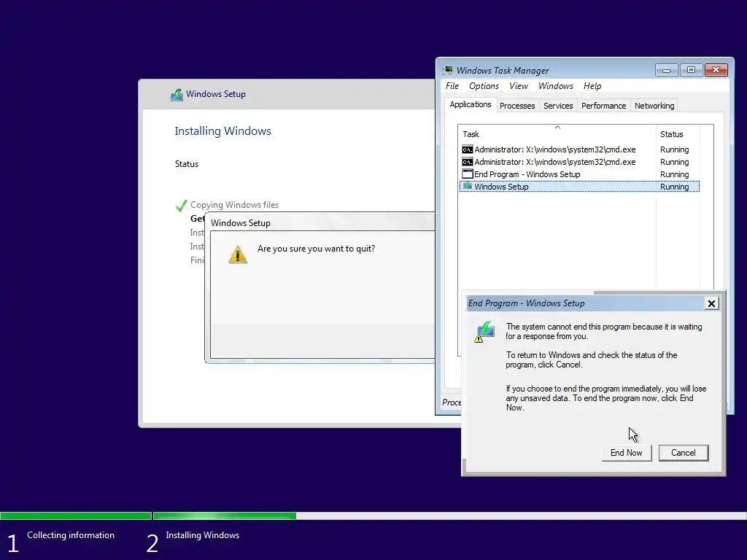Open the View menu in Task Manager
This screenshot has width=747, height=560.
click(519, 86)
